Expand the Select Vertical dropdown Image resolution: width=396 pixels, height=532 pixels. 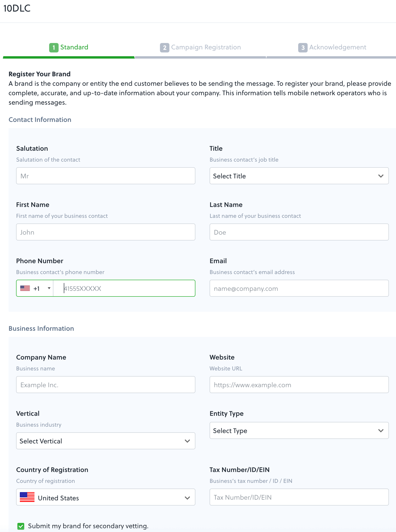105,441
